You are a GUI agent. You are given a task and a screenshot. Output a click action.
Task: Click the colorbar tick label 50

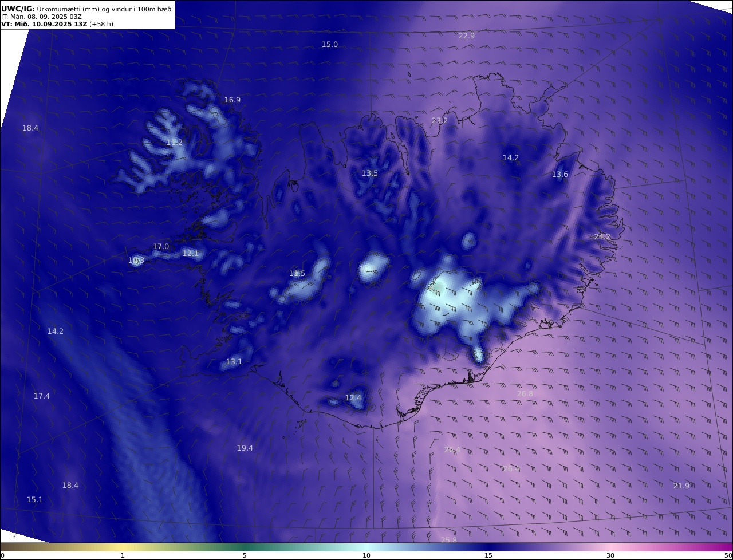(728, 555)
